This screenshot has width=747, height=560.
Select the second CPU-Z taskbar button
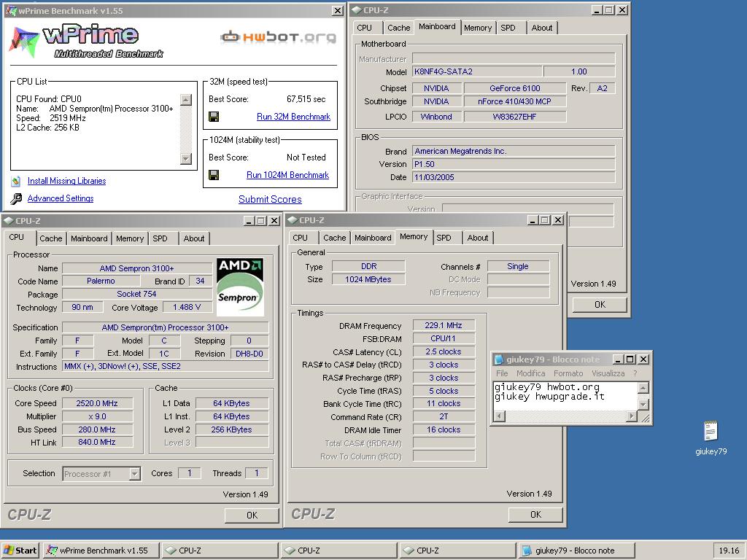tap(338, 551)
